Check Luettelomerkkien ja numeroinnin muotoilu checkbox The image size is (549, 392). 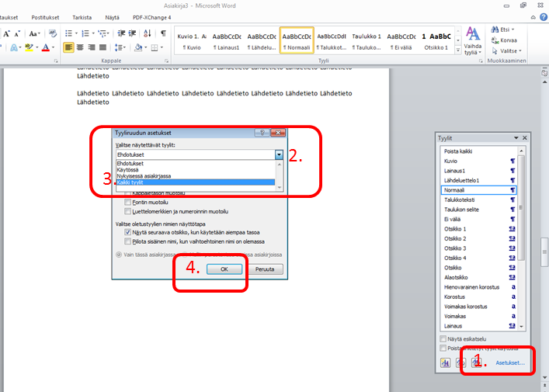128,211
